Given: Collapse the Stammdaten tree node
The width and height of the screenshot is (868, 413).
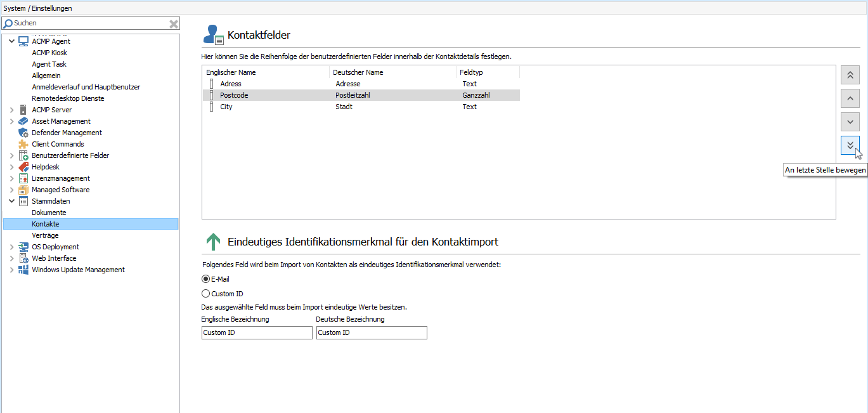Looking at the screenshot, I should pyautogui.click(x=11, y=201).
